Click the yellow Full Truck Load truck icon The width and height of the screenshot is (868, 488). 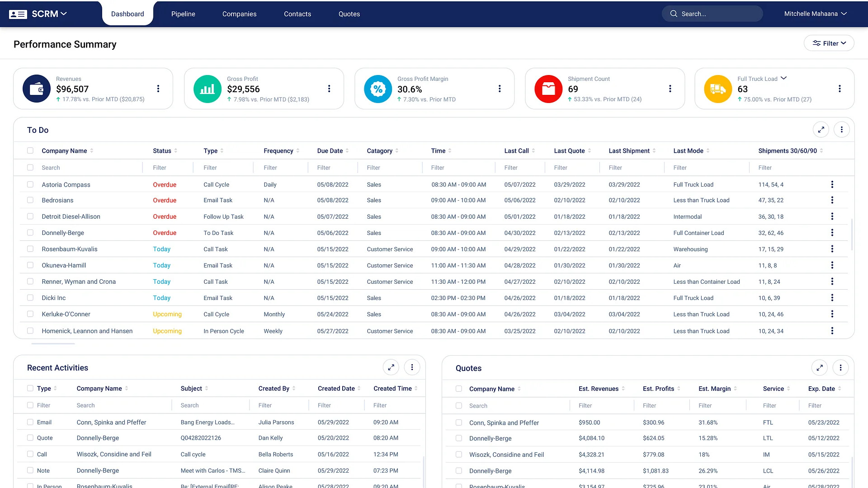(x=718, y=89)
